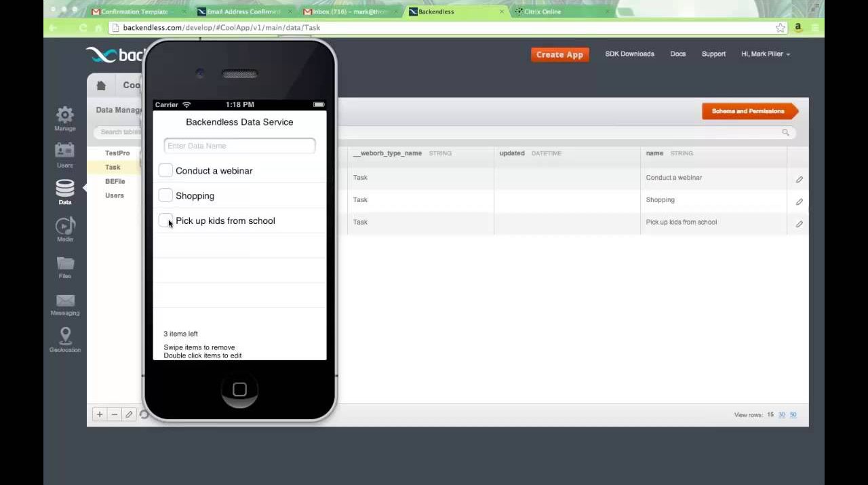
Task: Set view rows to 30
Action: coord(782,415)
